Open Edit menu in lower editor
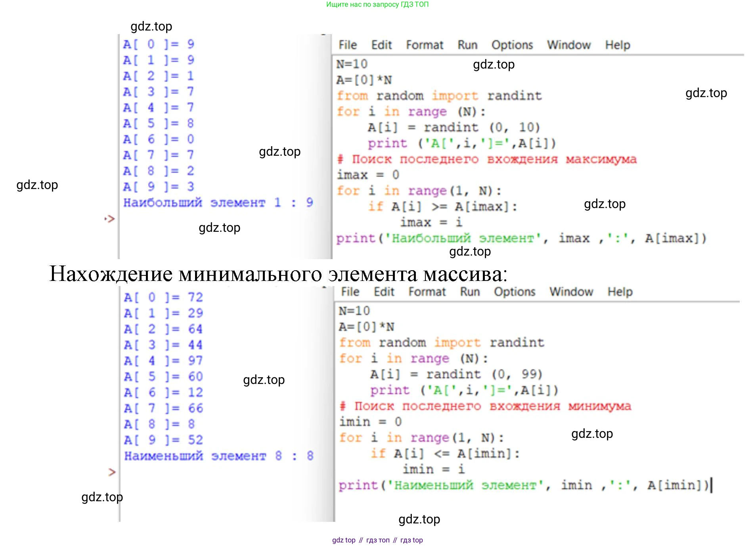756x546 pixels. (x=384, y=292)
